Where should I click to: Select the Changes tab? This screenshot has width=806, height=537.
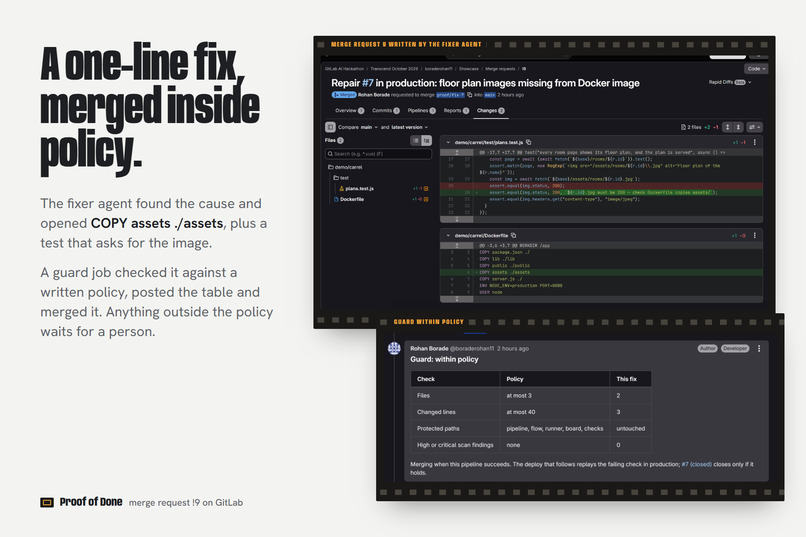[490, 110]
